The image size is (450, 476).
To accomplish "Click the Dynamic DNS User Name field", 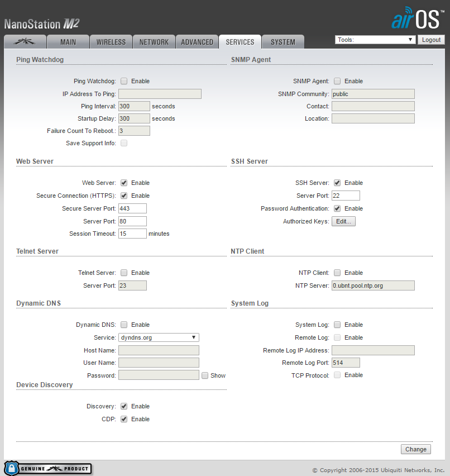I will coord(159,363).
